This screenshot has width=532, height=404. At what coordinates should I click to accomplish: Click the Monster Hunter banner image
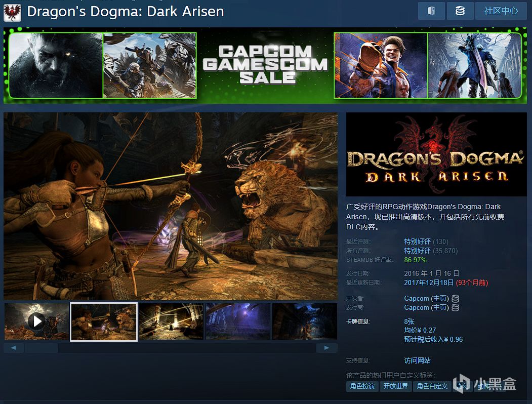150,65
